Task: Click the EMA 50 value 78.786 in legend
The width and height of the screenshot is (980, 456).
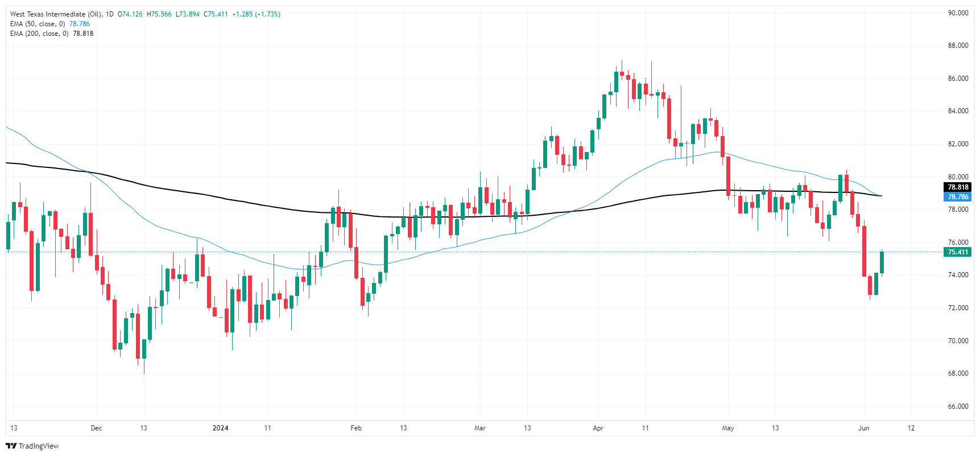Action: (x=80, y=24)
